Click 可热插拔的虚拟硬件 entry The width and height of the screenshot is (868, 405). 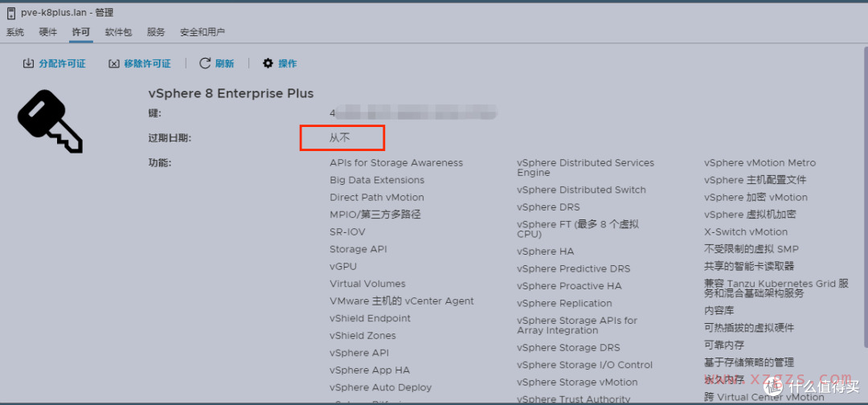(x=749, y=328)
